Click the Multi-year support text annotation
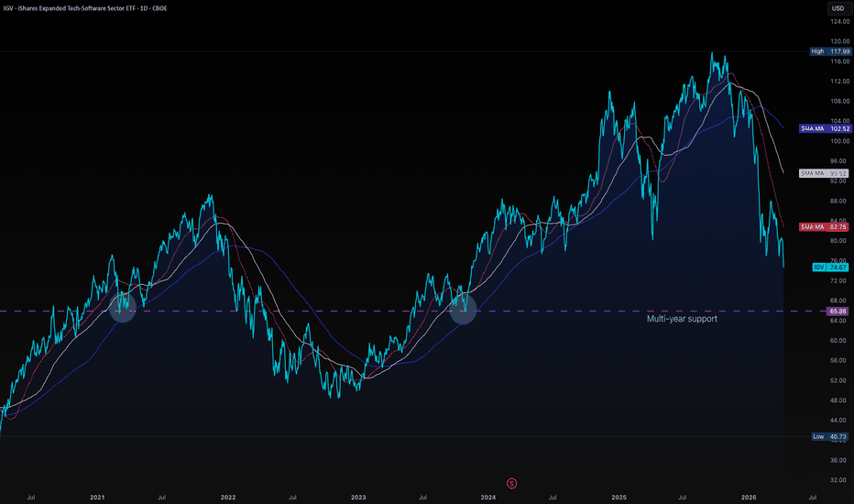854x504 pixels. click(x=682, y=319)
